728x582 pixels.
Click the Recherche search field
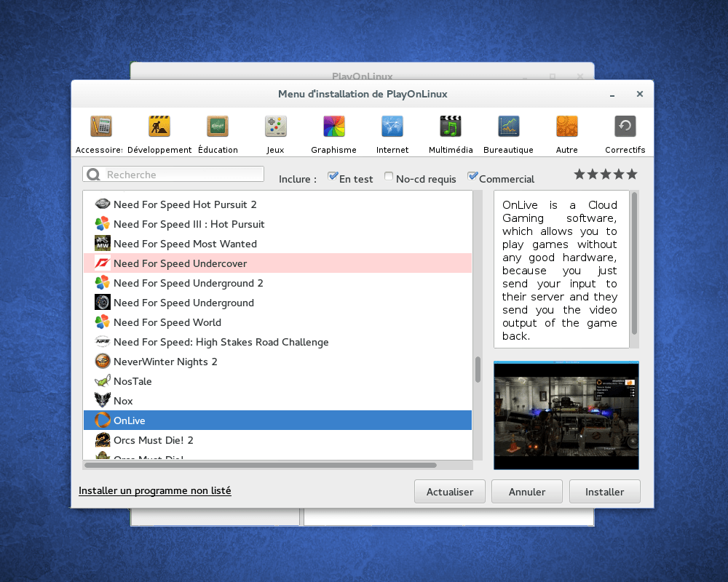[x=182, y=175]
